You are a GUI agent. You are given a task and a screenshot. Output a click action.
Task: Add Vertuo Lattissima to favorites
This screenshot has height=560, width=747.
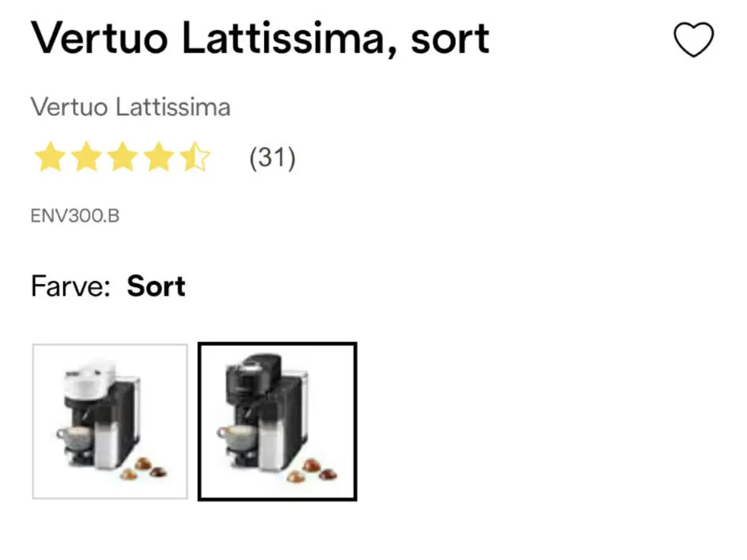(x=694, y=40)
